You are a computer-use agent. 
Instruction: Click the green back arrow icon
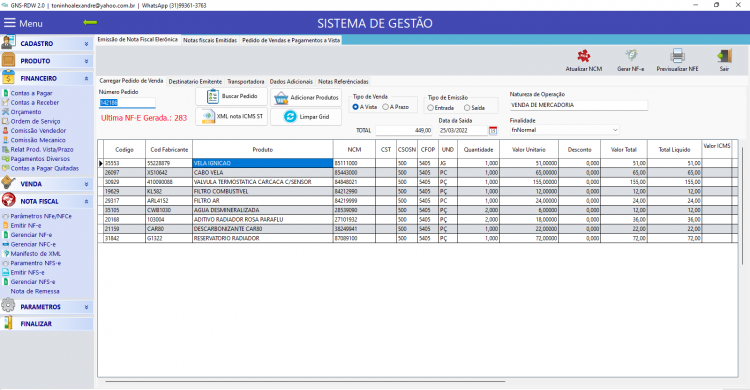[90, 22]
